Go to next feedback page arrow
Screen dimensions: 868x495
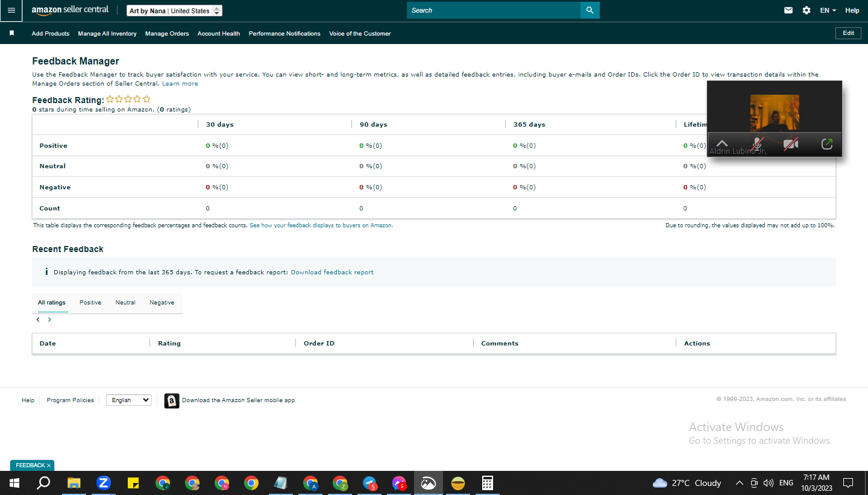pos(49,320)
